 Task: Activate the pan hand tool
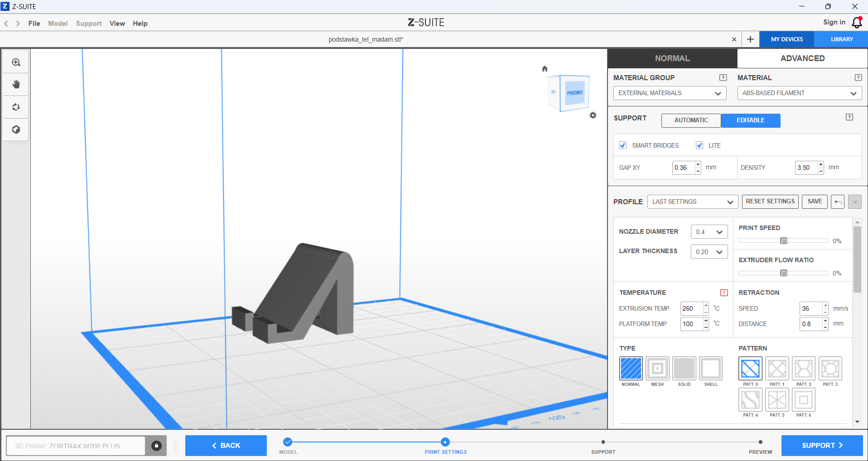click(x=16, y=84)
